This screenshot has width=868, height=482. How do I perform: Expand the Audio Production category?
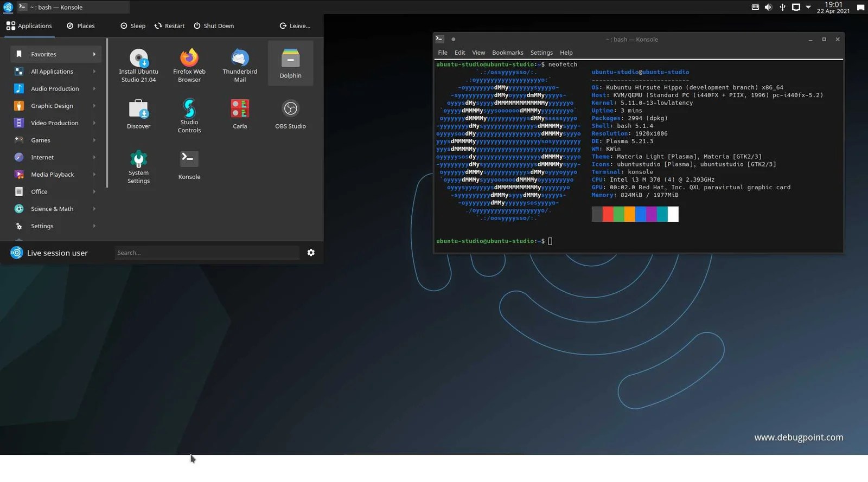click(56, 88)
